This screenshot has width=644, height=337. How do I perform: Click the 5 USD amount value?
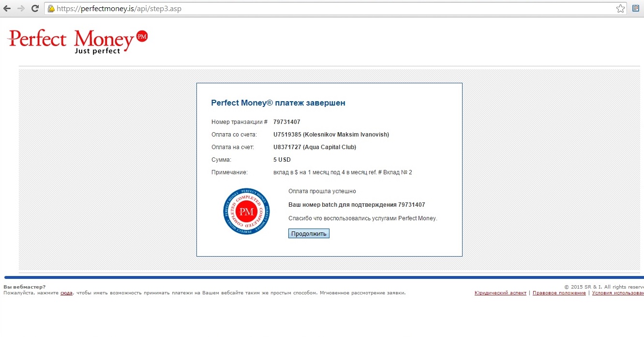tap(282, 160)
